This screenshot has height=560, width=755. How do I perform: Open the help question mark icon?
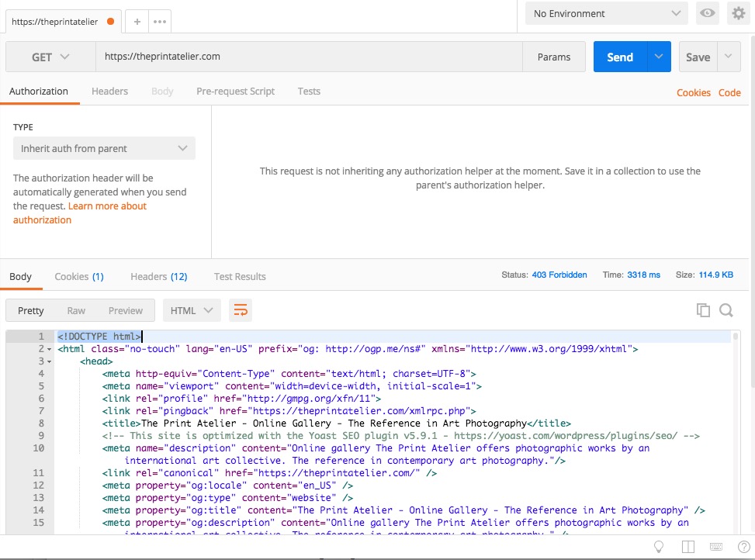point(743,547)
